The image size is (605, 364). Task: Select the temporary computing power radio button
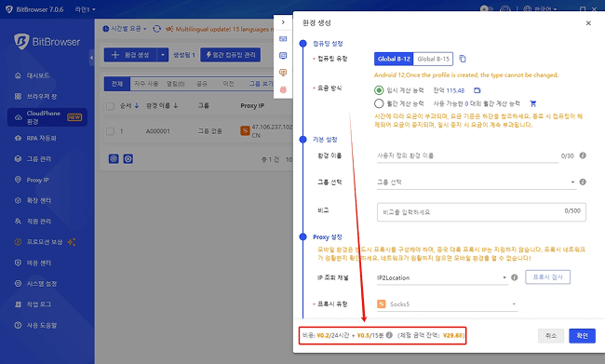tap(379, 90)
